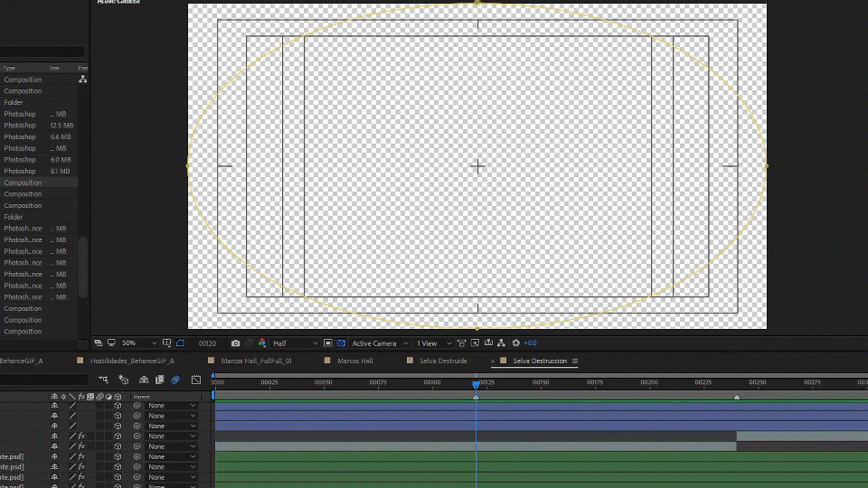Screen dimensions: 868x488
Task: Toggle 3D cube on topmost layer
Action: pos(118,406)
